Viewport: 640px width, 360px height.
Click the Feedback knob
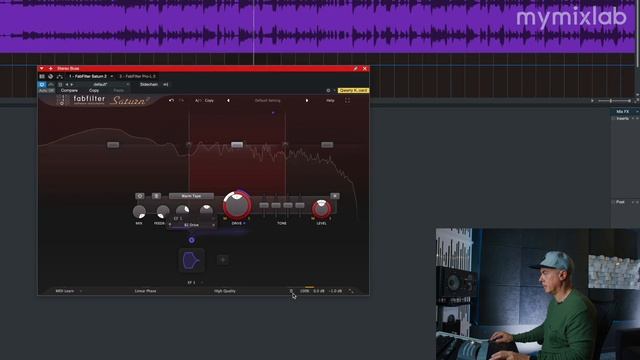point(163,211)
